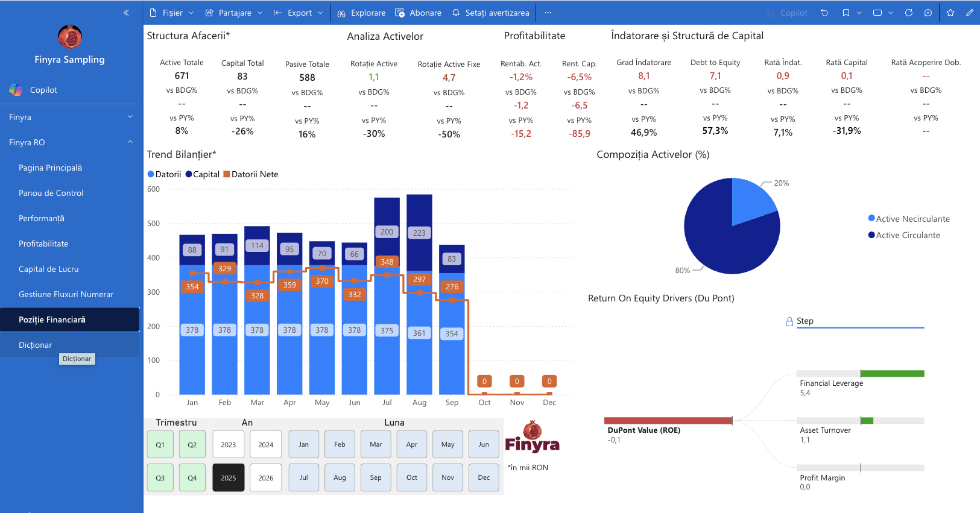Click the reset-to-default undo arrow icon
Image resolution: width=980 pixels, height=513 pixels.
[824, 13]
